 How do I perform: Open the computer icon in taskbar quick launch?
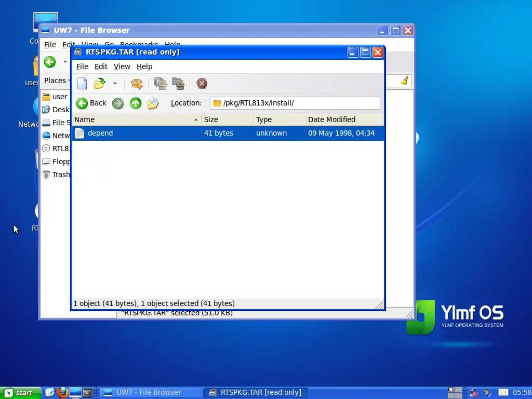tap(75, 393)
